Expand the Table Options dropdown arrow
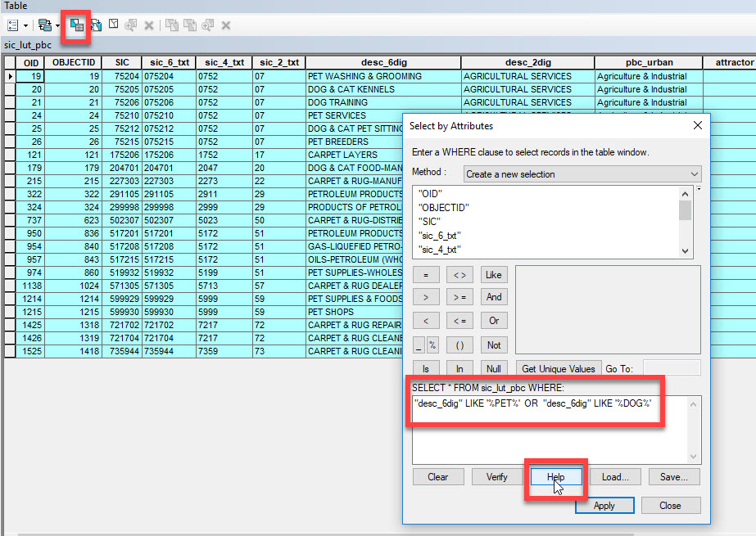756x536 pixels. click(x=25, y=25)
